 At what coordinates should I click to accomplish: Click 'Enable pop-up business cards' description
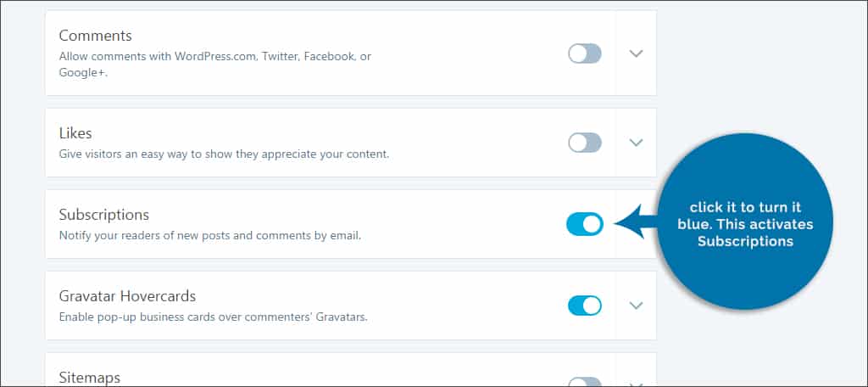213,317
